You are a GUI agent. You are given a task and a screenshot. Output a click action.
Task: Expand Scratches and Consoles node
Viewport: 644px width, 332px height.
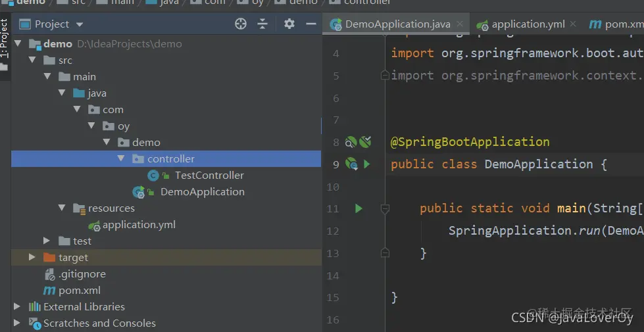pos(17,323)
